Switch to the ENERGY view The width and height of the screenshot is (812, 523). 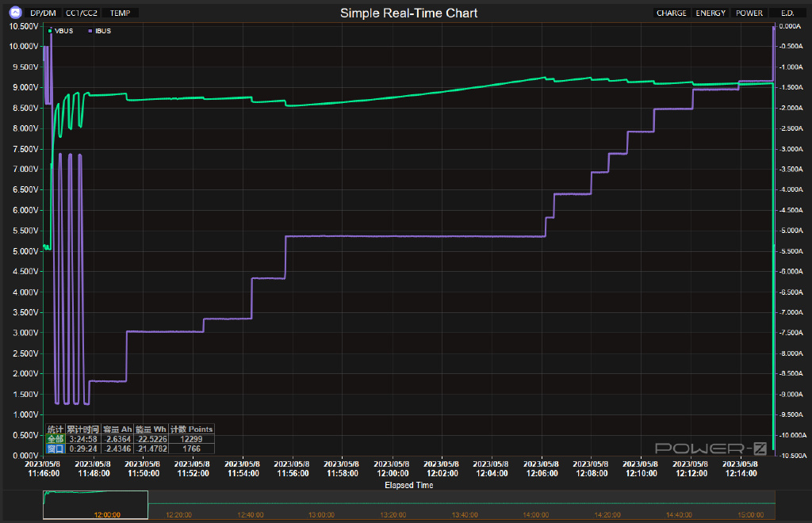[x=710, y=13]
